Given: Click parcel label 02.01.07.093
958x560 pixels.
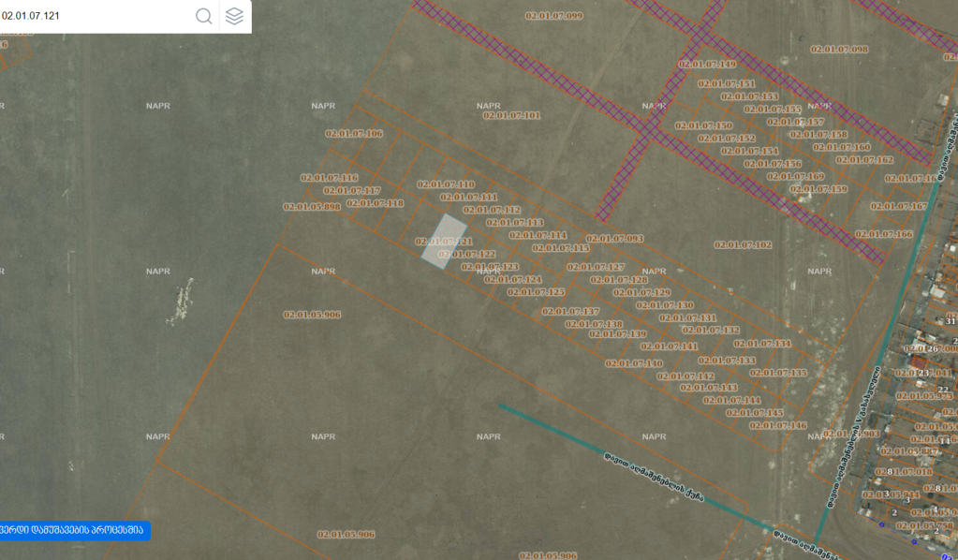Looking at the screenshot, I should [x=614, y=239].
